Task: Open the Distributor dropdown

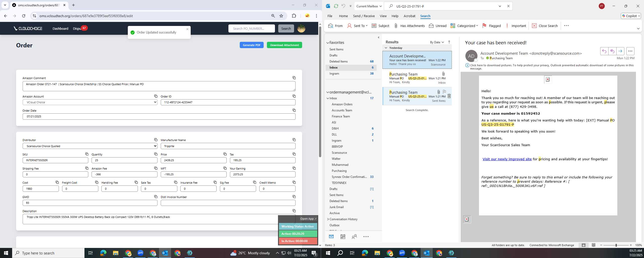Action: point(90,146)
